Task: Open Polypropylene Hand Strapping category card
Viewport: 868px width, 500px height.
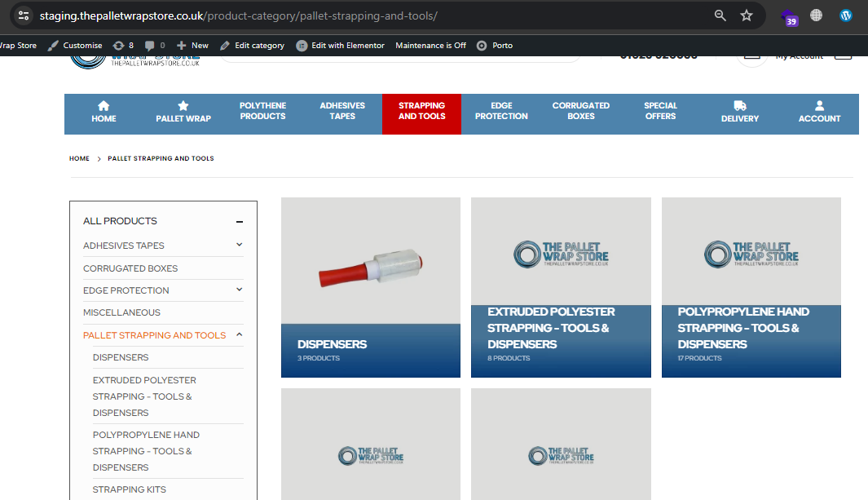Action: 751,287
